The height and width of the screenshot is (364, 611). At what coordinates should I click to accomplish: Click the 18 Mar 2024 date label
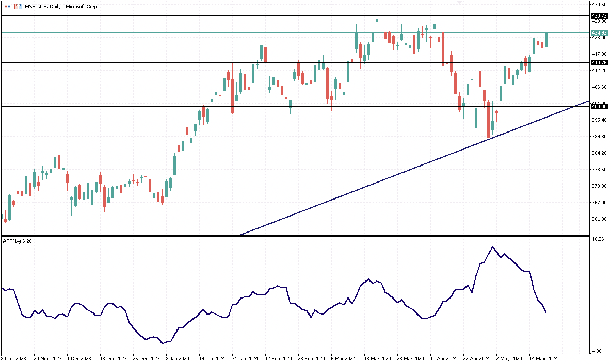[x=377, y=359]
